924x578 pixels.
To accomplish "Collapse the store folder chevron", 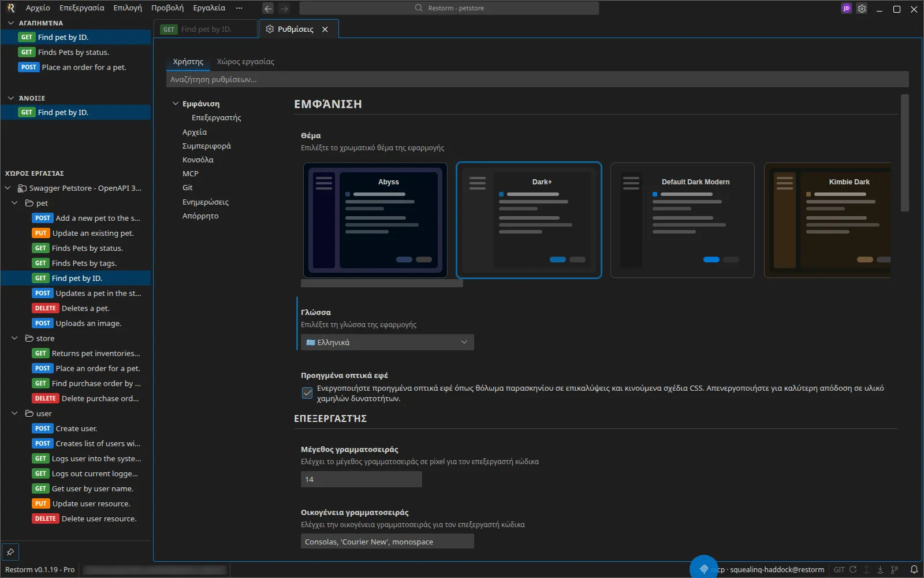I will [14, 338].
